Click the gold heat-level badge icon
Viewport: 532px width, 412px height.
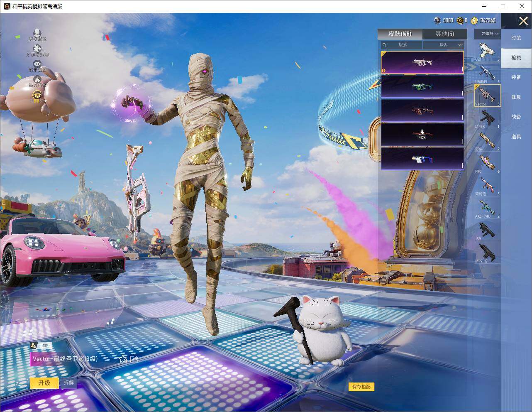click(37, 96)
